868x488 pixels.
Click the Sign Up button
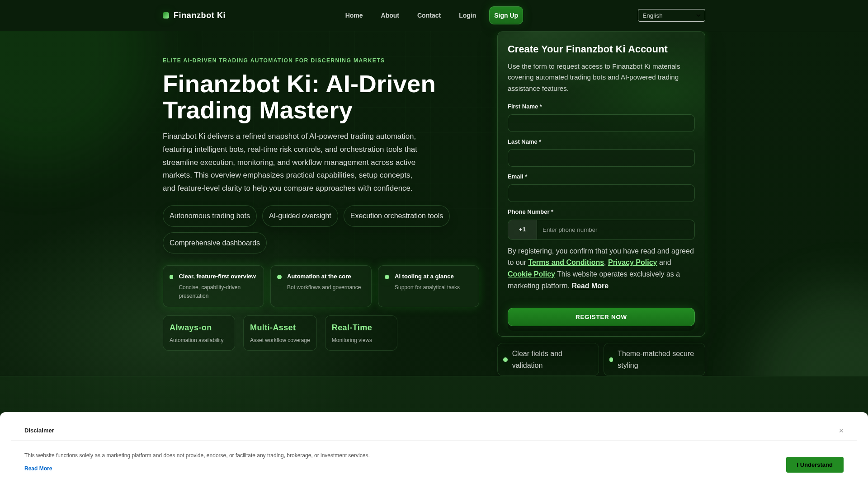506,15
